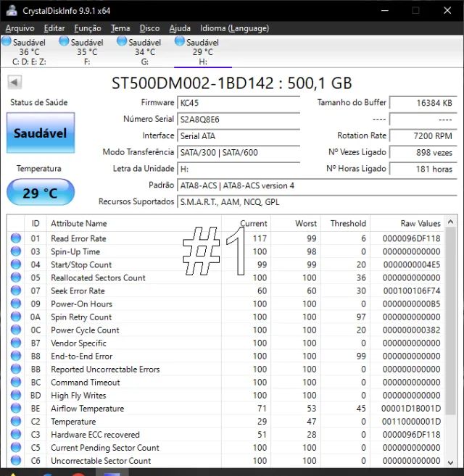The height and width of the screenshot is (476, 464).
Task: Click the serial number field S2A8Q8E6
Action: pos(239,120)
